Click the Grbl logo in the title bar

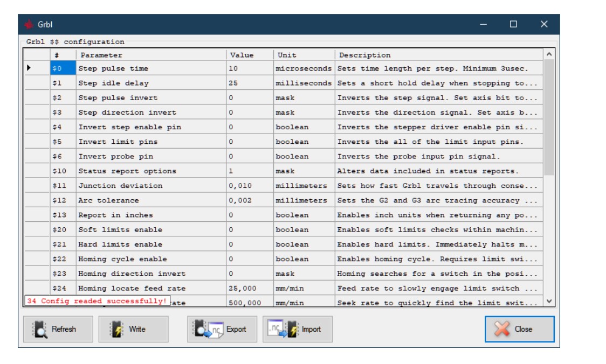click(29, 24)
